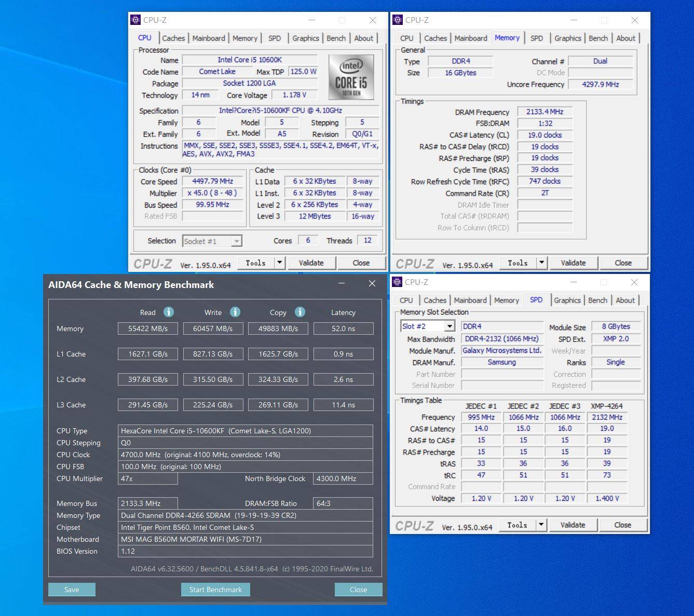The width and height of the screenshot is (694, 616).
Task: Click L3 Cache latency value 11.4 ns
Action: [343, 405]
